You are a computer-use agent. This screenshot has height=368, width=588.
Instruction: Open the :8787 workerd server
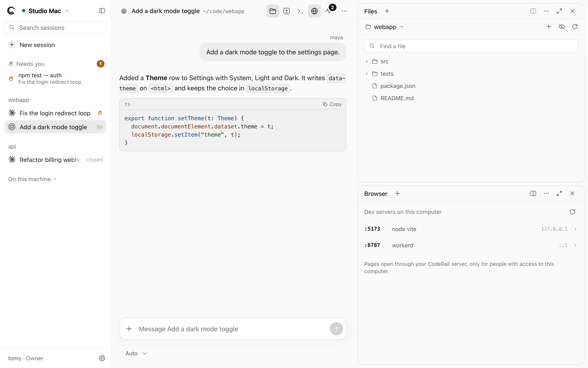(x=471, y=245)
